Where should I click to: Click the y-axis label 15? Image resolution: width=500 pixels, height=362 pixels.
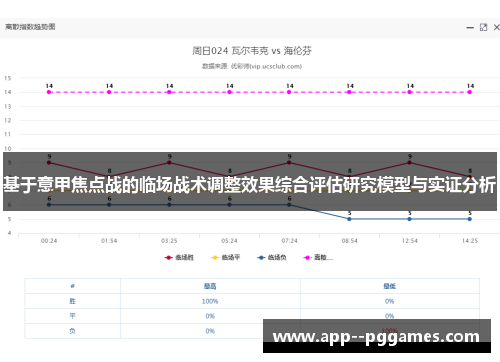[x=8, y=78]
